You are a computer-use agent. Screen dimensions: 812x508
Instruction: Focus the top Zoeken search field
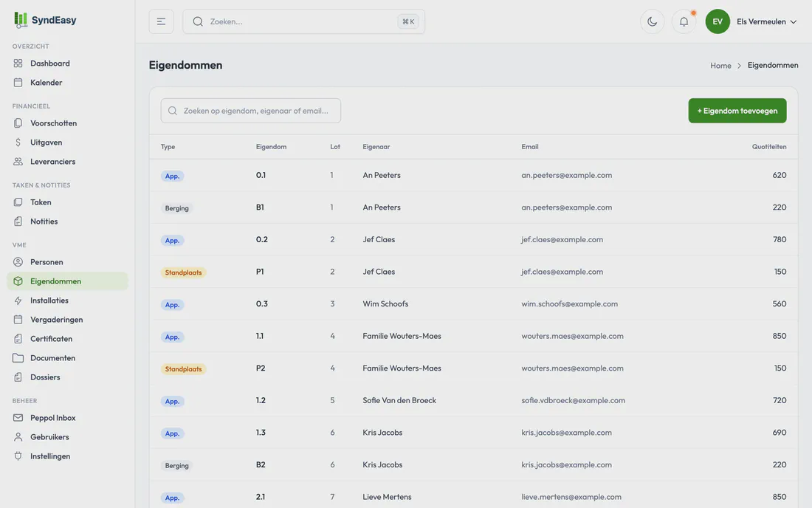[303, 21]
